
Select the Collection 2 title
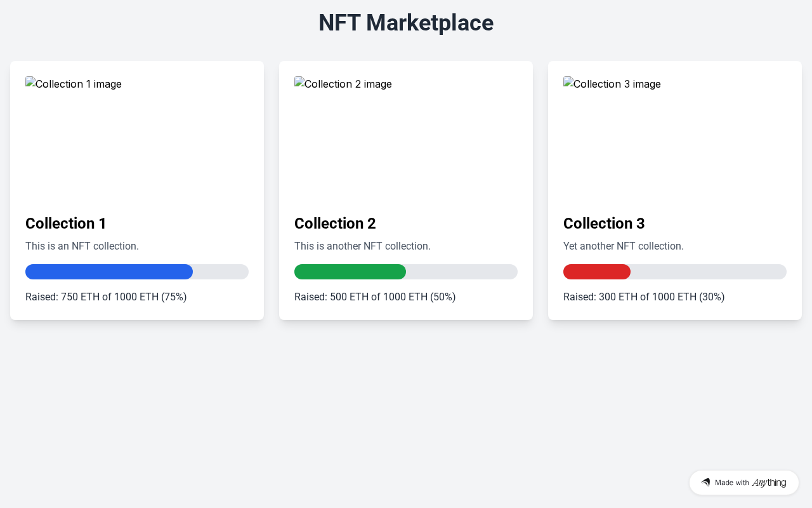pyautogui.click(x=335, y=224)
